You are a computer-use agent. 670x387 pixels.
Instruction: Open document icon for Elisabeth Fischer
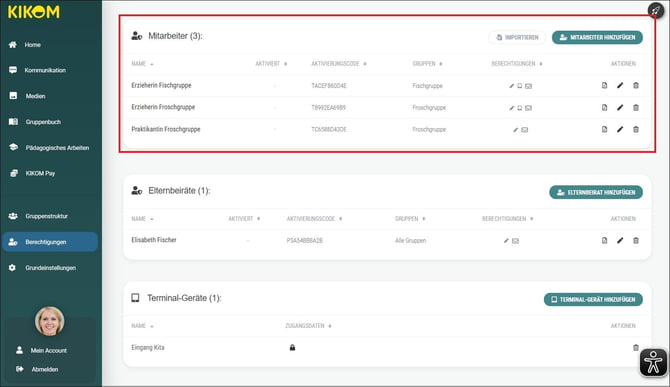pos(604,240)
